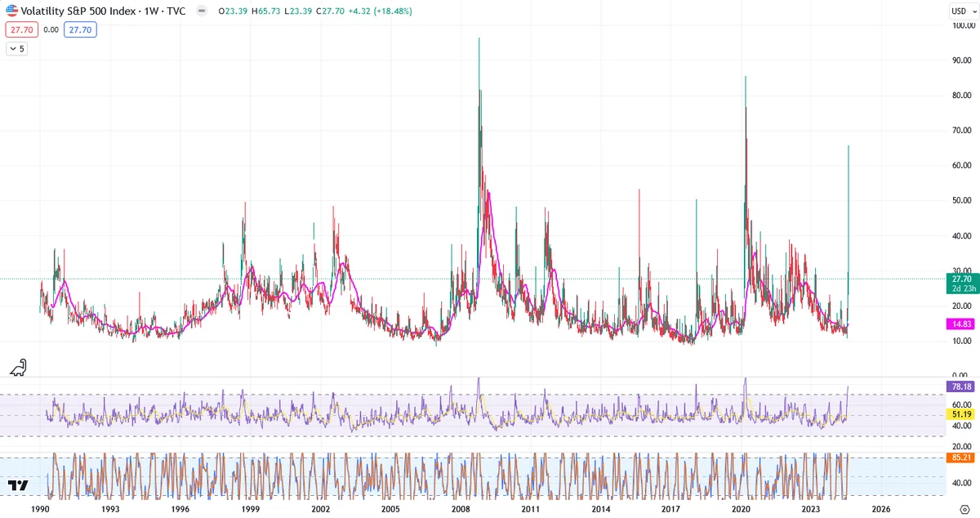
Task: Click the 2026 label on time axis
Action: click(880, 509)
